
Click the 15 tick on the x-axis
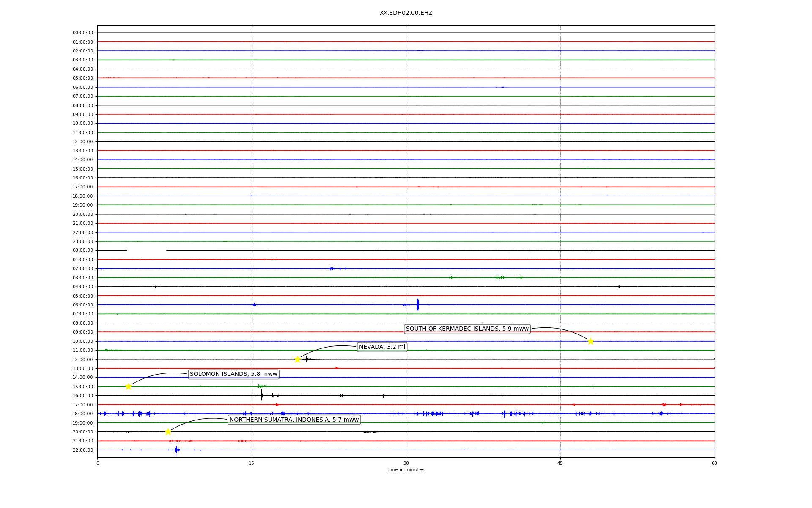(252, 463)
